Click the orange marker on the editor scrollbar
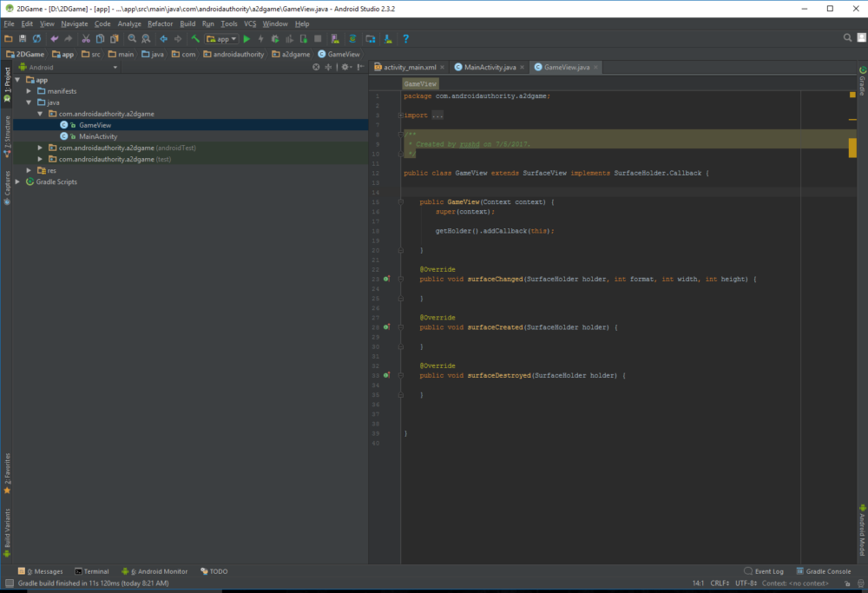The height and width of the screenshot is (593, 868). click(x=852, y=148)
